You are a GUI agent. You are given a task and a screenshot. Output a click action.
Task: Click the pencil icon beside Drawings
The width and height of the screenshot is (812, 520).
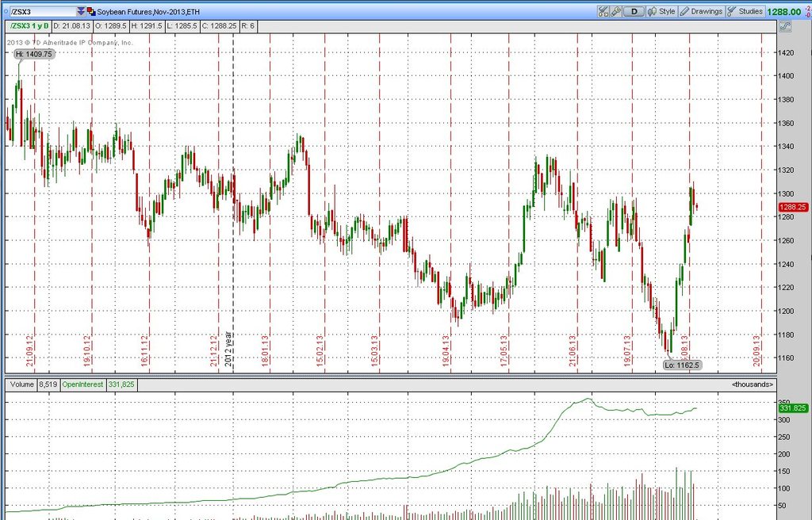click(684, 12)
